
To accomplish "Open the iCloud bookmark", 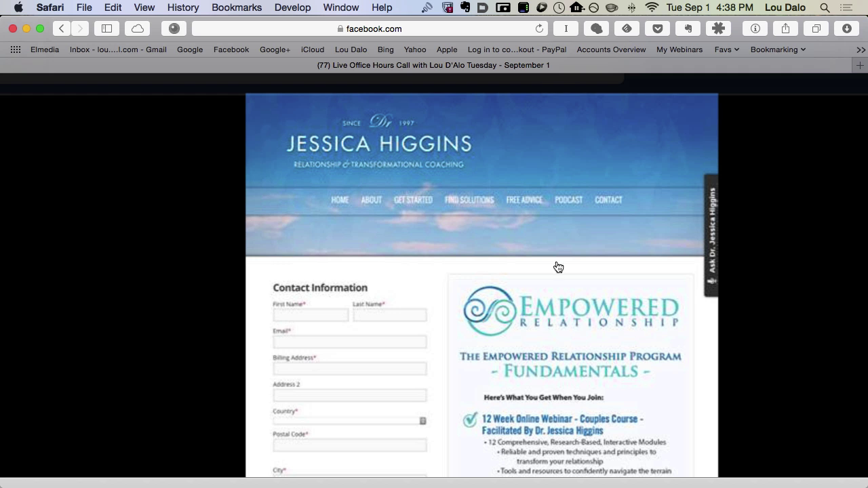I will click(313, 49).
